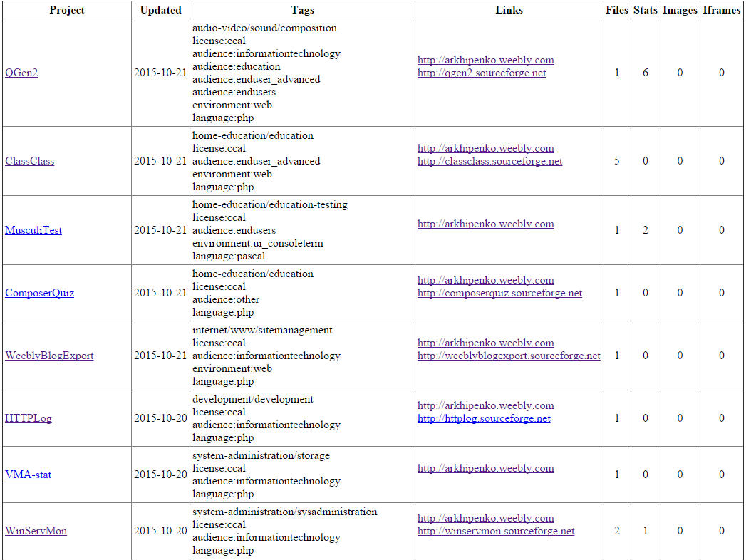Open the QGen2 project link
Viewport: 746px width, 560px height.
tap(21, 73)
